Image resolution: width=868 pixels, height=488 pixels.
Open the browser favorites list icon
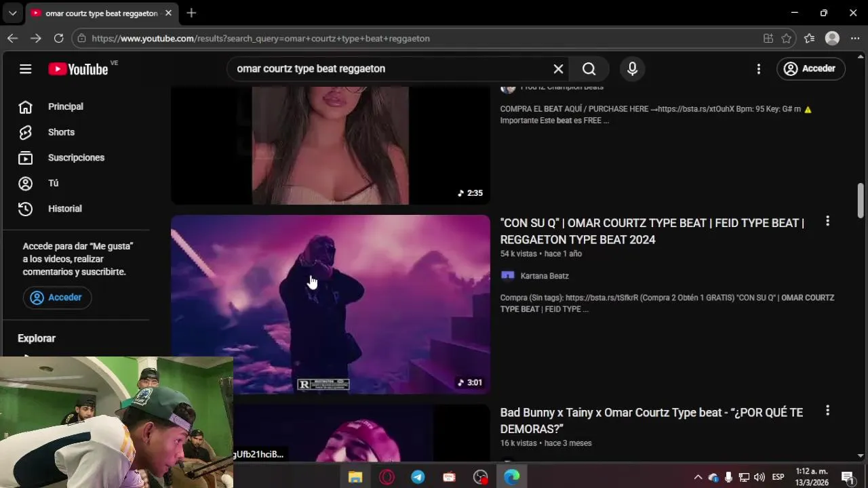[x=809, y=39]
